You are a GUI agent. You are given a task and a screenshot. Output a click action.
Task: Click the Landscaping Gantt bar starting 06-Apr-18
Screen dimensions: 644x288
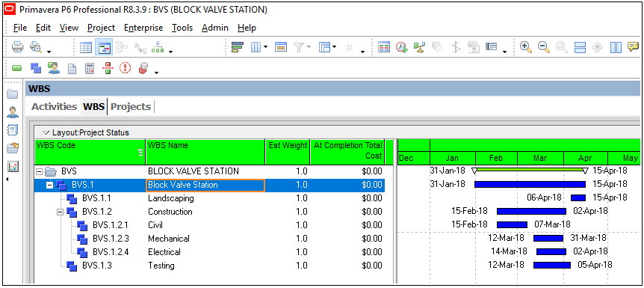pyautogui.click(x=578, y=198)
